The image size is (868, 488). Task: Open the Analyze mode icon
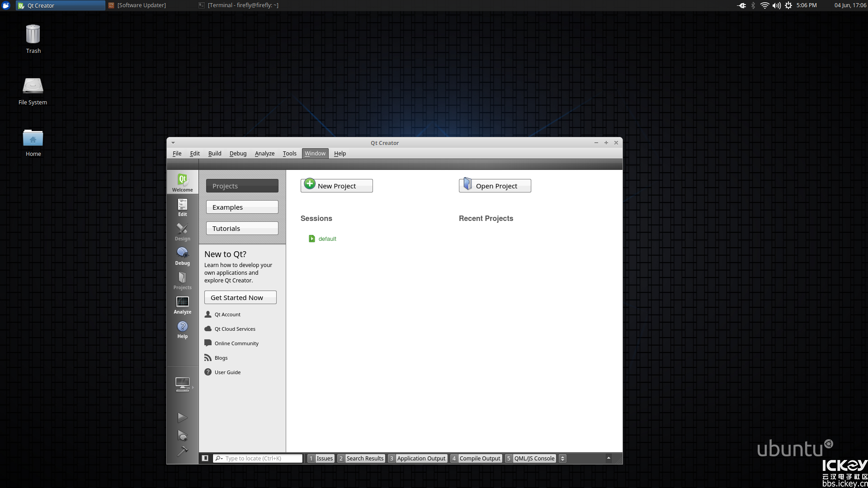[x=182, y=305]
